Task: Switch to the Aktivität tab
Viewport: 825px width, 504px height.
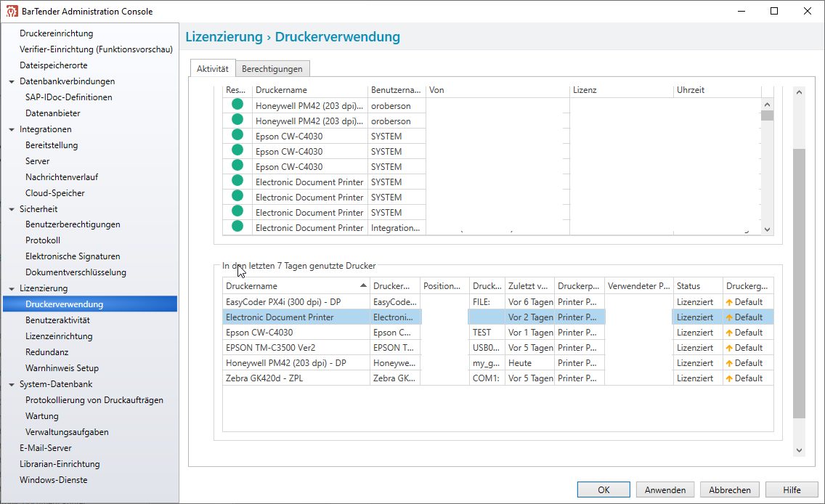Action: 213,69
